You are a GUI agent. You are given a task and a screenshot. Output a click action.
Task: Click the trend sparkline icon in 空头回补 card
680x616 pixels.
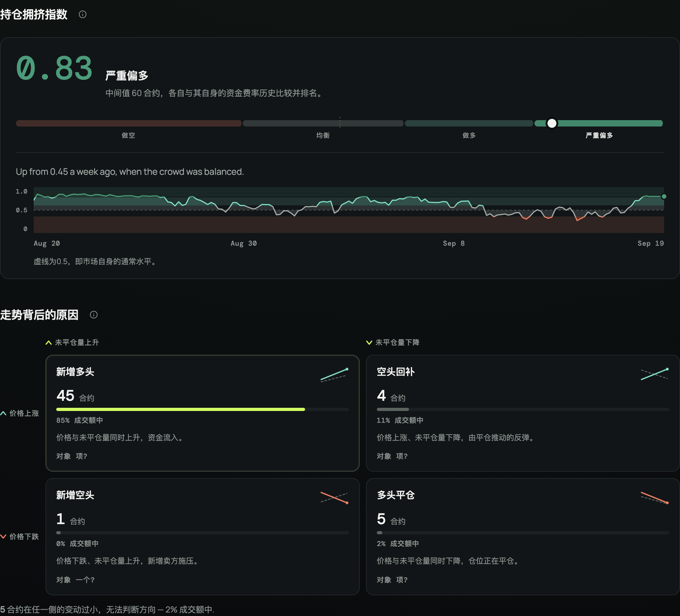click(654, 374)
